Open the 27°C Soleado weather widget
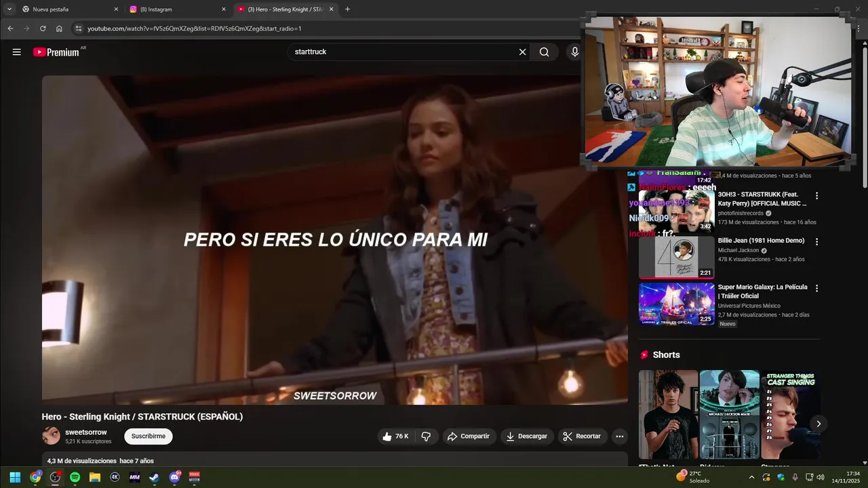 (x=693, y=477)
